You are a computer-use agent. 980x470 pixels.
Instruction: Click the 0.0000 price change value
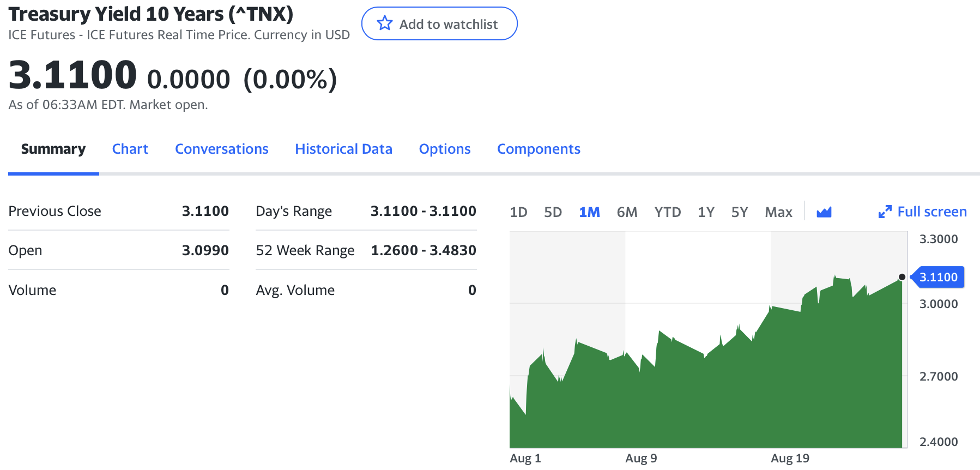pos(189,80)
